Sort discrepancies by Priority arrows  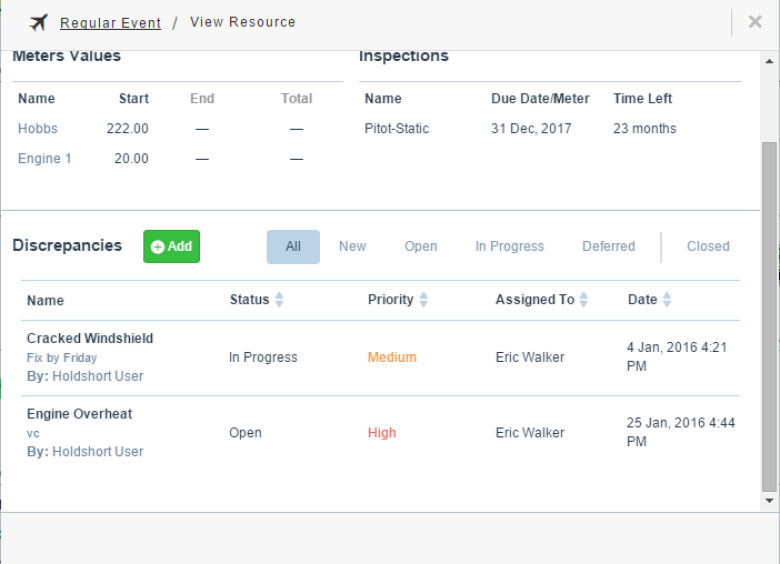[423, 299]
